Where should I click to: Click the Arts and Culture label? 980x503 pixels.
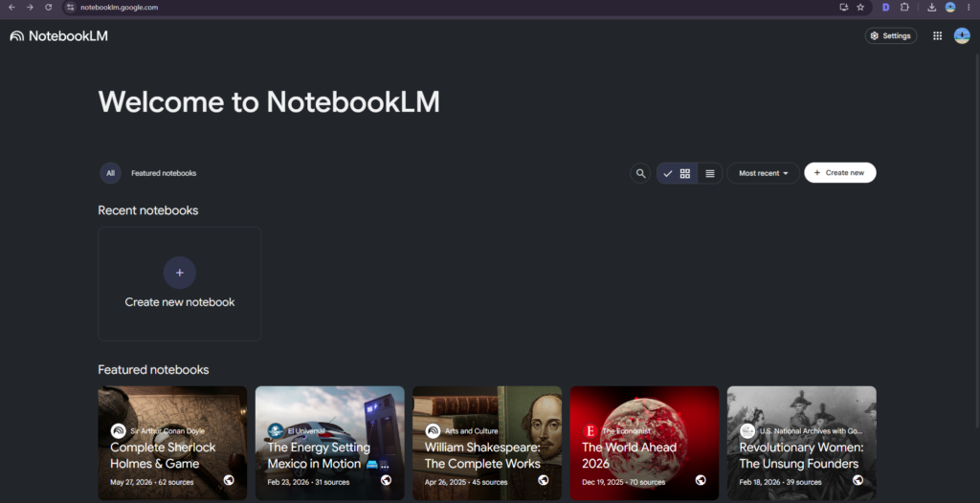471,431
